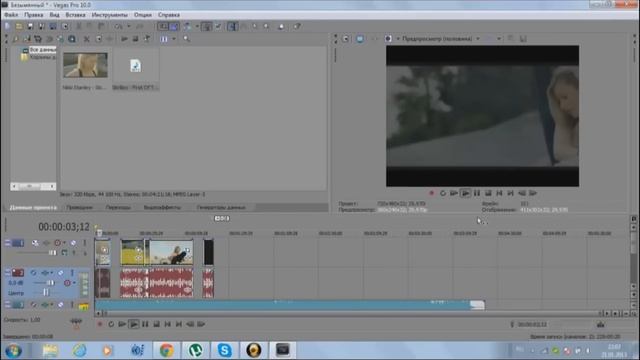Toggle Mute on audio track 2
This screenshot has width=640, height=360.
click(x=60, y=273)
